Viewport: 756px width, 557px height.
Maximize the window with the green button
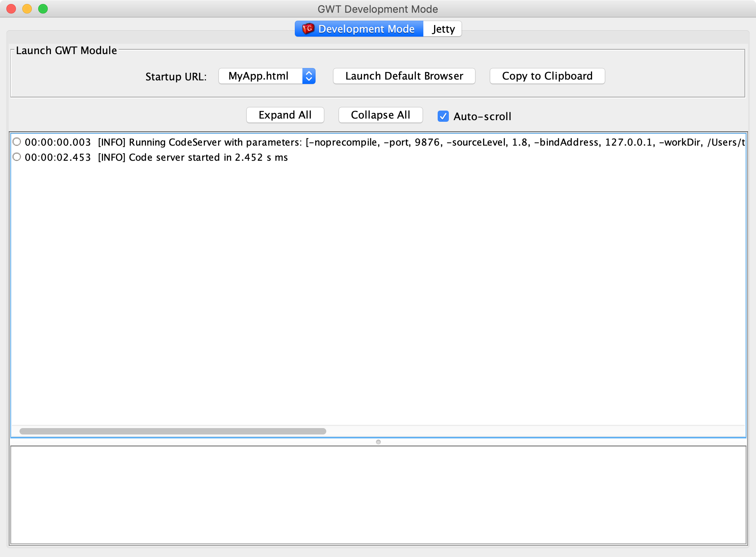43,9
